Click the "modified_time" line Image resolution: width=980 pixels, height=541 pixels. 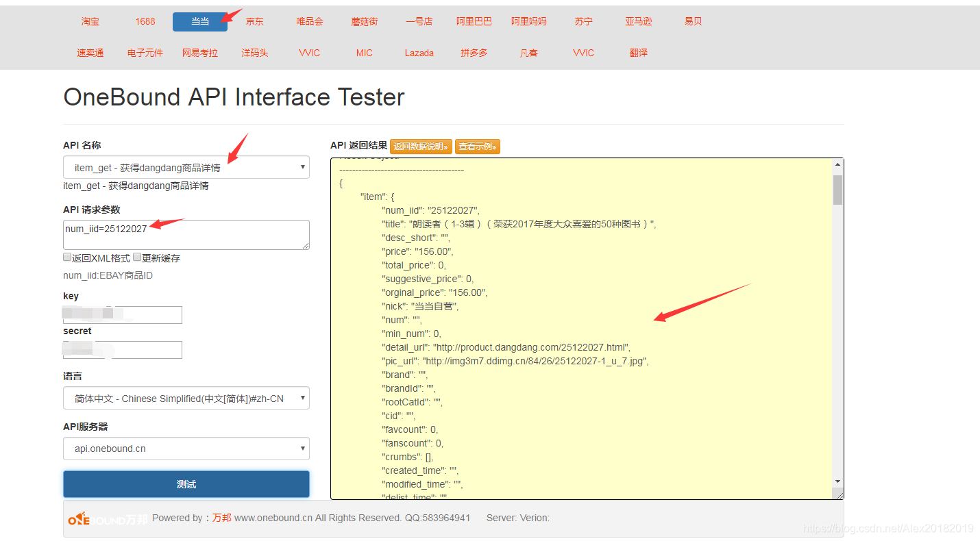[x=422, y=484]
